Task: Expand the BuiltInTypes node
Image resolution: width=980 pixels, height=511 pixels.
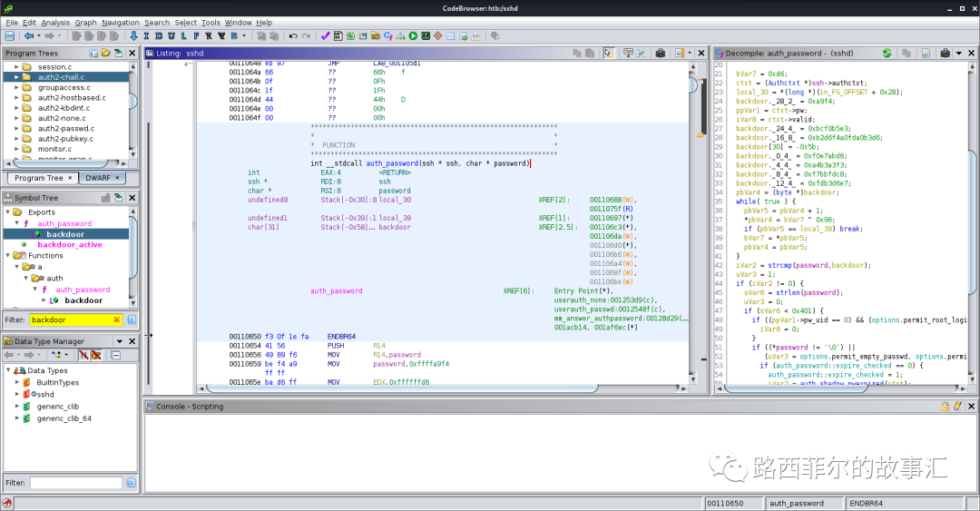Action: 16,383
